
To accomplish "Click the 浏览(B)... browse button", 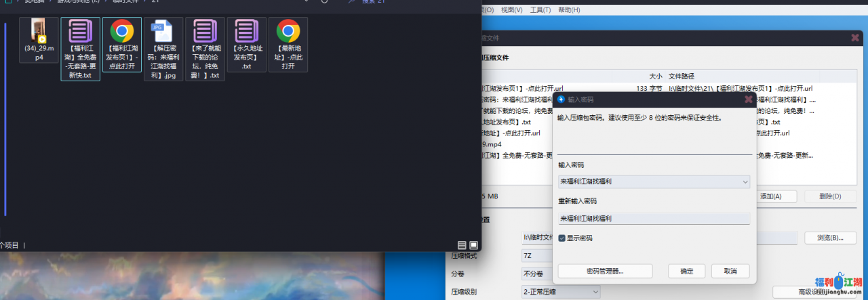I will pos(830,238).
